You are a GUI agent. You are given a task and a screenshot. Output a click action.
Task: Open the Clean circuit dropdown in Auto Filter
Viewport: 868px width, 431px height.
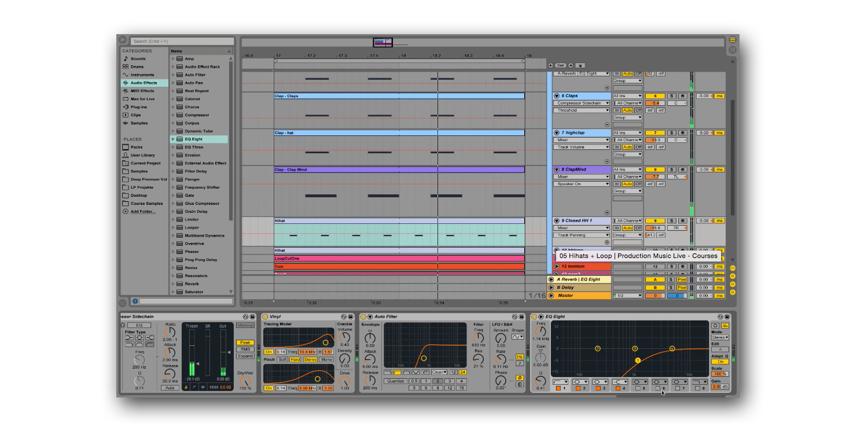tap(439, 372)
